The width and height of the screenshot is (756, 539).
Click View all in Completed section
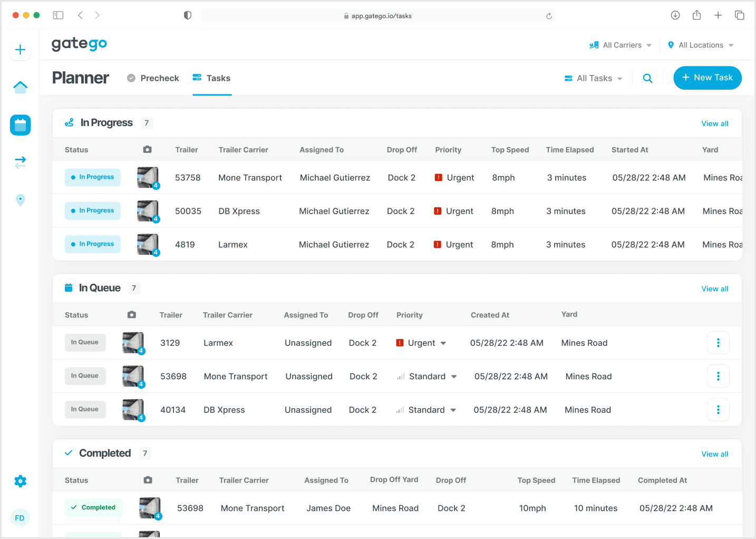715,454
